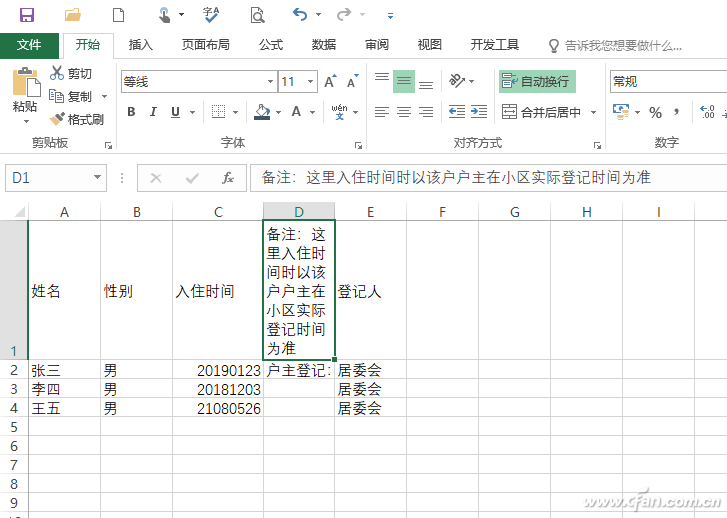Apply comma style
This screenshot has height=518, width=727.
pyautogui.click(x=676, y=112)
